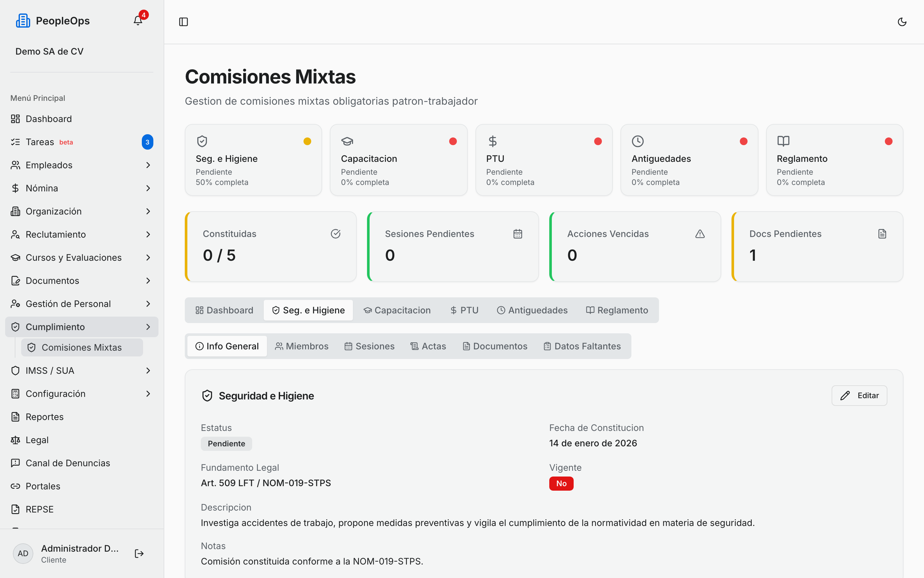This screenshot has height=578, width=924.
Task: Click the Empleados people icon
Action: [x=15, y=165]
